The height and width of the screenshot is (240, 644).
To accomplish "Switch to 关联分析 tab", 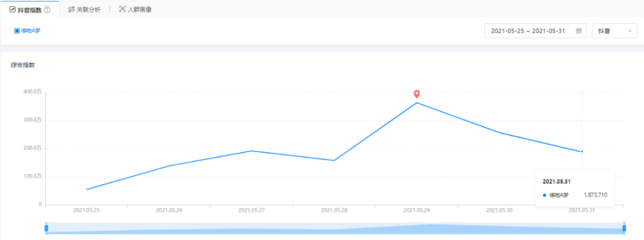I will pyautogui.click(x=84, y=10).
